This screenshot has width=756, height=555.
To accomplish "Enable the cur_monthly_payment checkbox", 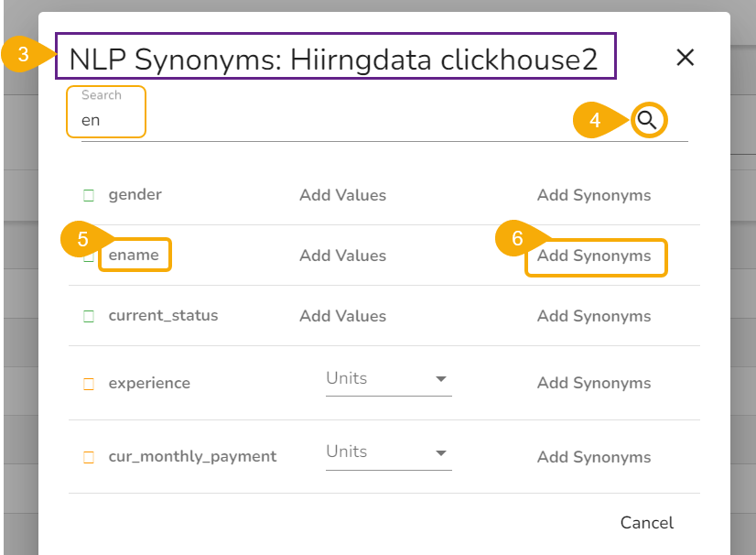I will pyautogui.click(x=89, y=457).
